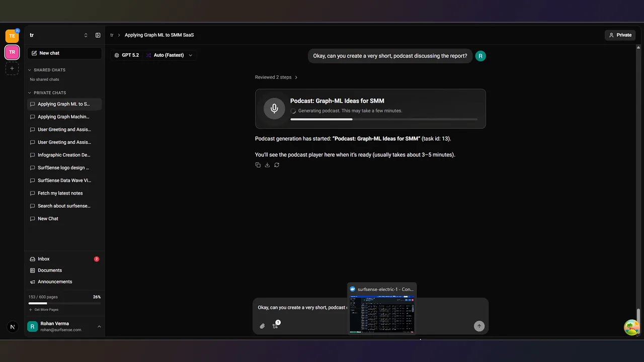644x362 pixels.
Task: Open 'Search about surfsense...' chat
Action: point(64,206)
